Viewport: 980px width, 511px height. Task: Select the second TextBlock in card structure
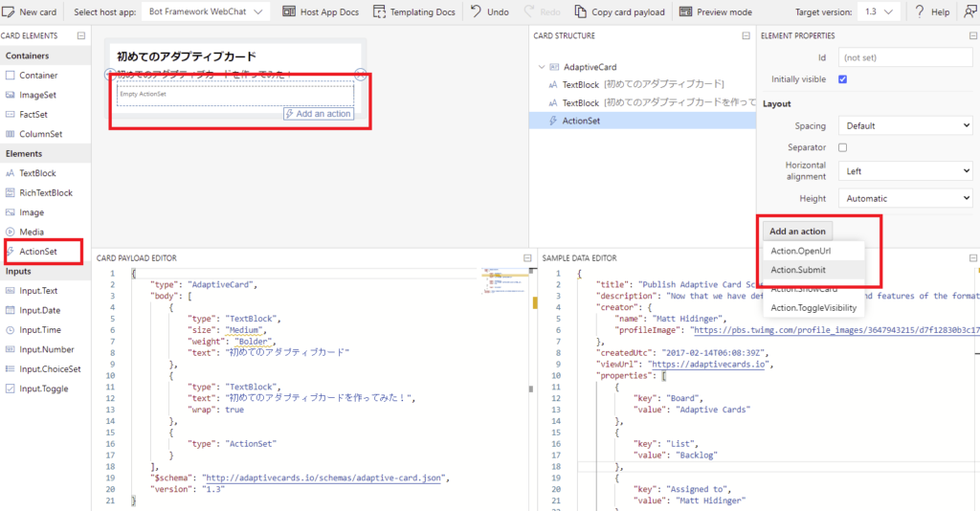642,102
